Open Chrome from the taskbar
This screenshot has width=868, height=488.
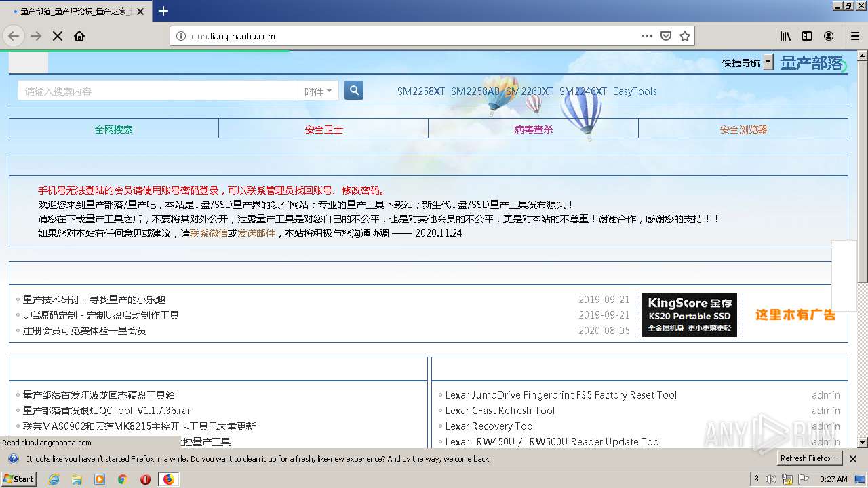(123, 479)
